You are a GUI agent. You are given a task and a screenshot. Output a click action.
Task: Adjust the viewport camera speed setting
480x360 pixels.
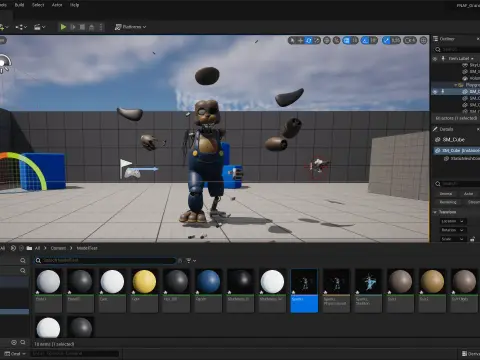coord(410,40)
